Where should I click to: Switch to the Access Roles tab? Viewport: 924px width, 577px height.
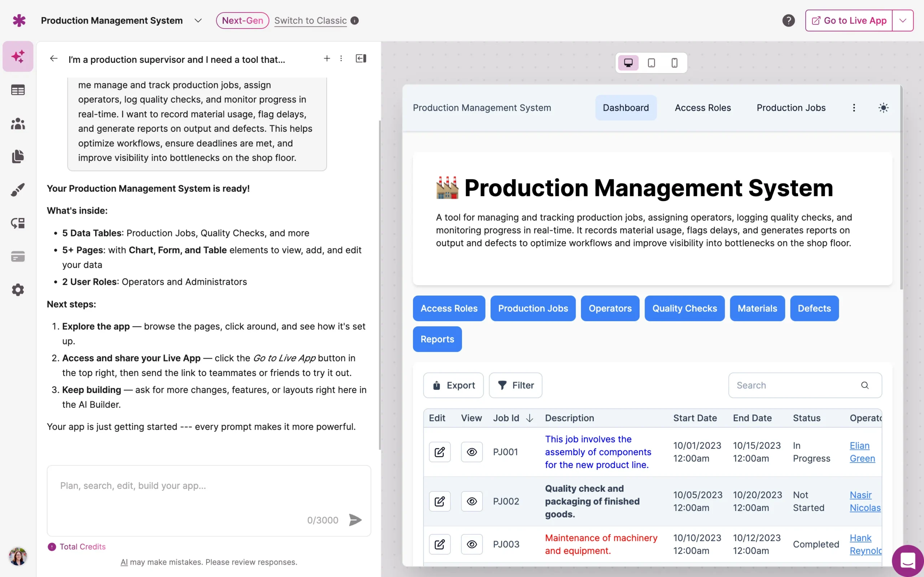pyautogui.click(x=702, y=108)
